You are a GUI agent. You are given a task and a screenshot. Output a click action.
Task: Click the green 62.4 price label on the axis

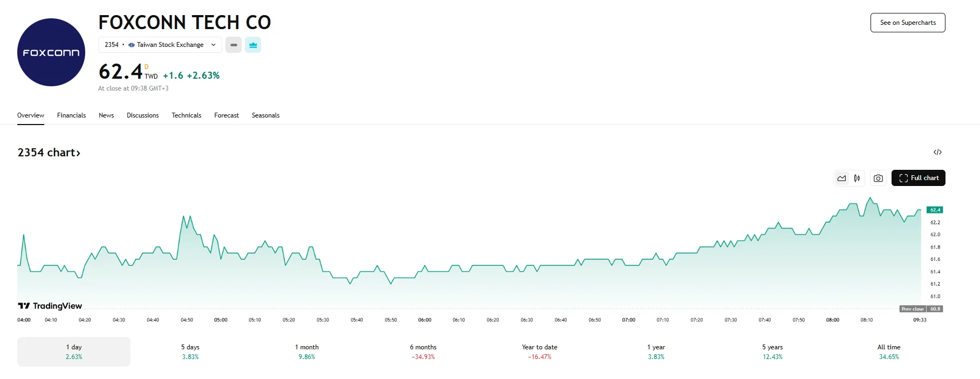click(x=934, y=209)
